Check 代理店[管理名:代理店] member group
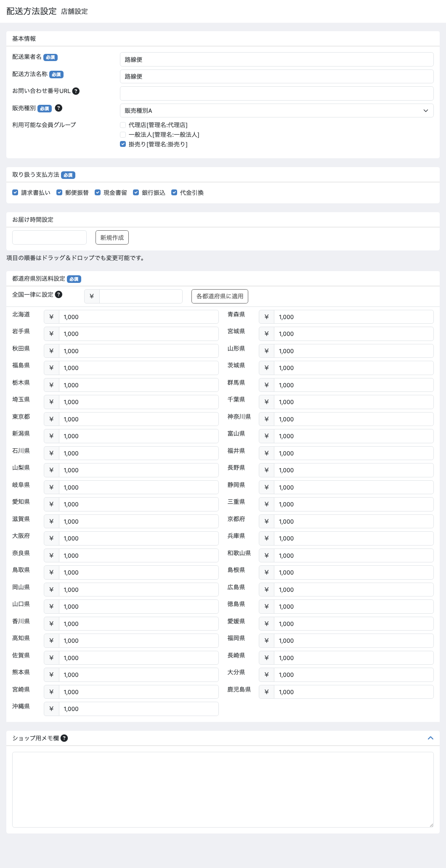 123,125
